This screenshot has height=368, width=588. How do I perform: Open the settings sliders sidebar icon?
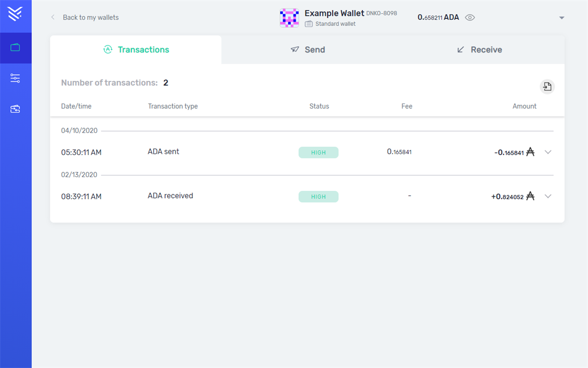coord(15,78)
